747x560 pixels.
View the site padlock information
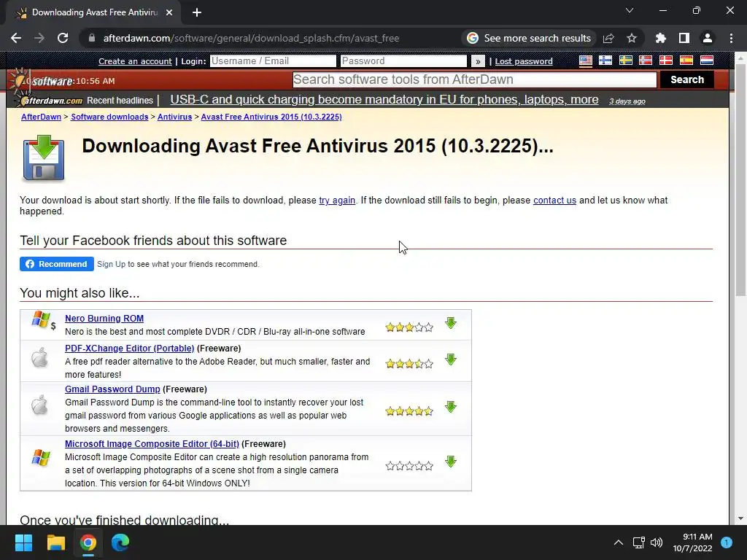pyautogui.click(x=92, y=38)
